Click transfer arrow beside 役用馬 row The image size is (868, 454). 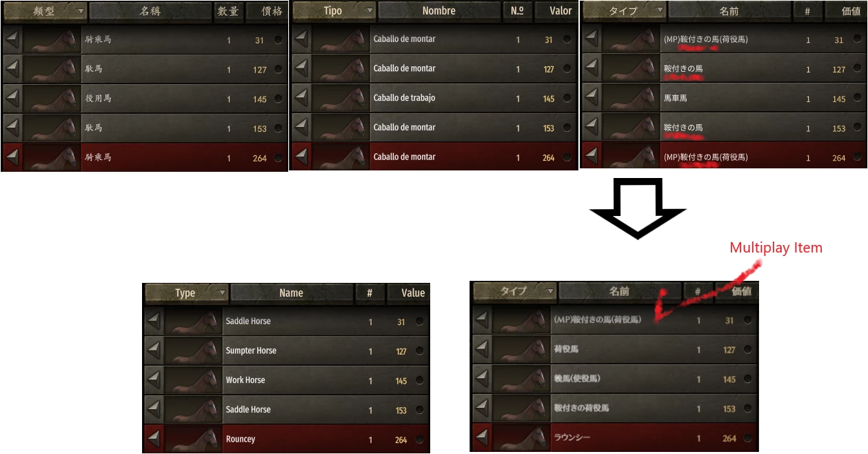coord(12,99)
